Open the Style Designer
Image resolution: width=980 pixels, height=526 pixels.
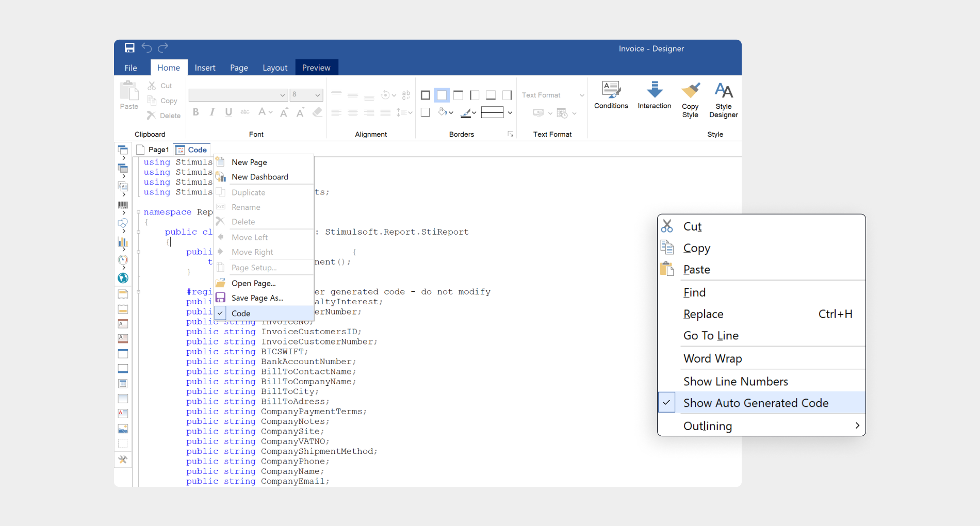tap(724, 100)
